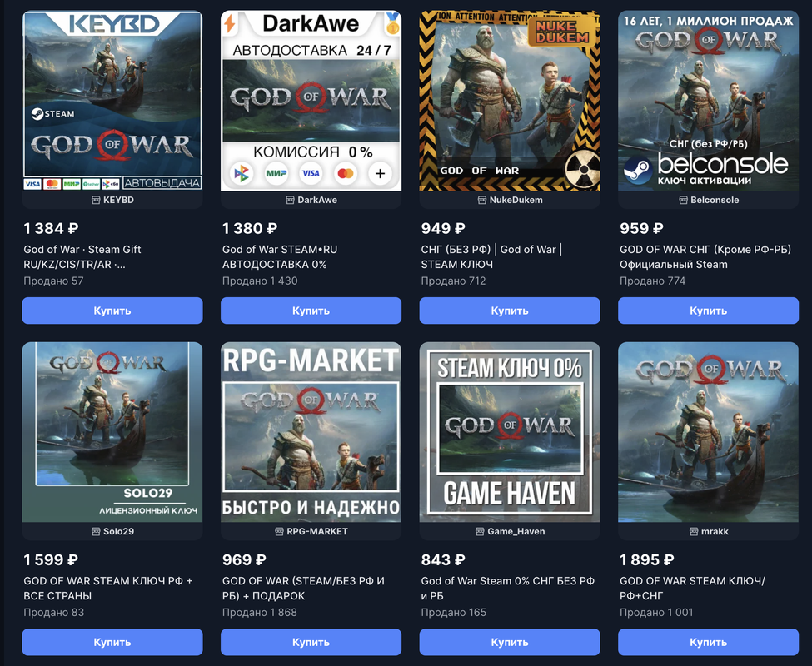Buy the Game_Haven 843 ₽ offer

pyautogui.click(x=510, y=642)
